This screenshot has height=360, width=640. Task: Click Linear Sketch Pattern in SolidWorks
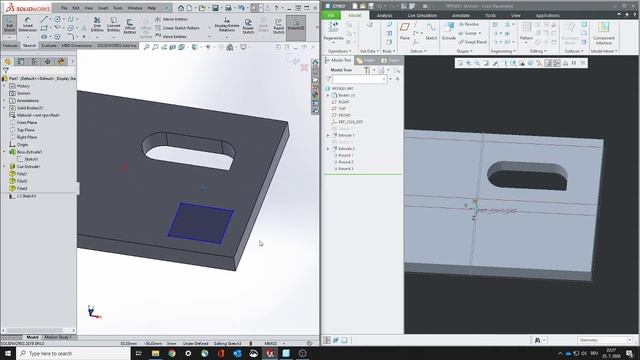(178, 28)
